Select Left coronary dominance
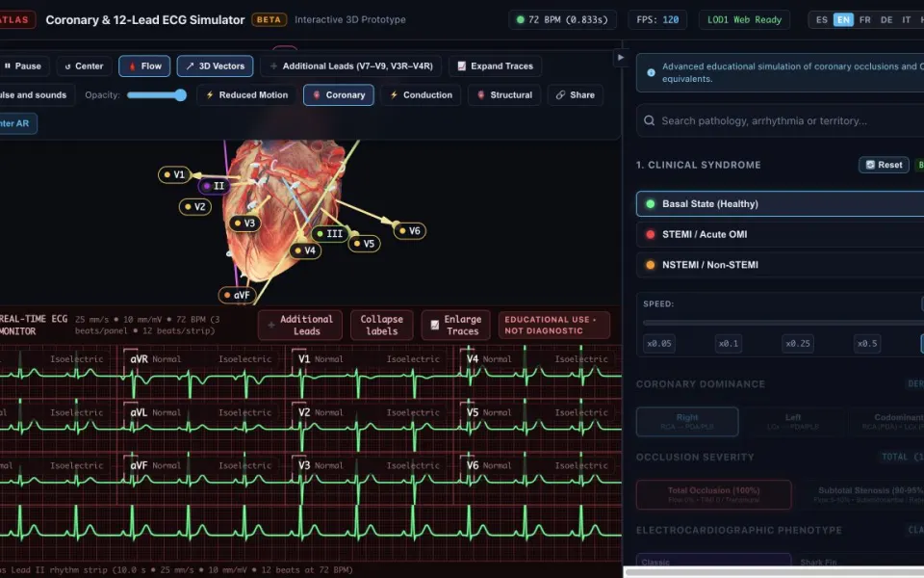 (793, 422)
